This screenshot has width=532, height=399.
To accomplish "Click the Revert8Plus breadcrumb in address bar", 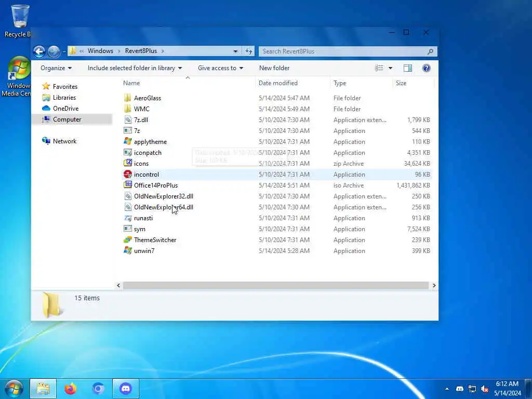I will point(141,51).
